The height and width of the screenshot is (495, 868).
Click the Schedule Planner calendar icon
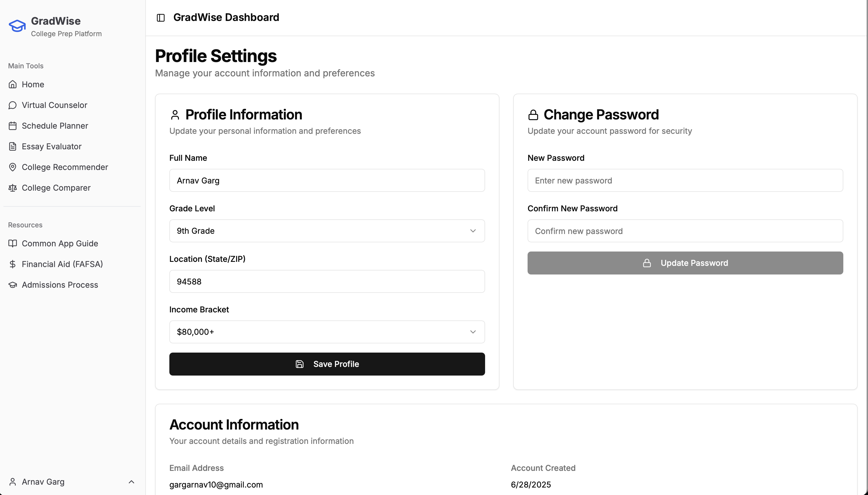coord(13,126)
